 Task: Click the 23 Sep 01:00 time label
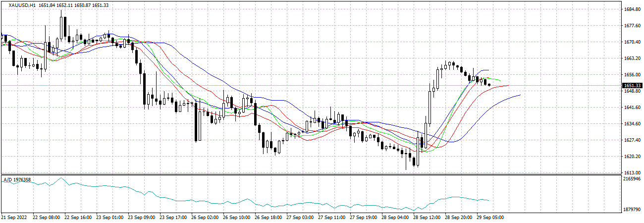coord(109,218)
